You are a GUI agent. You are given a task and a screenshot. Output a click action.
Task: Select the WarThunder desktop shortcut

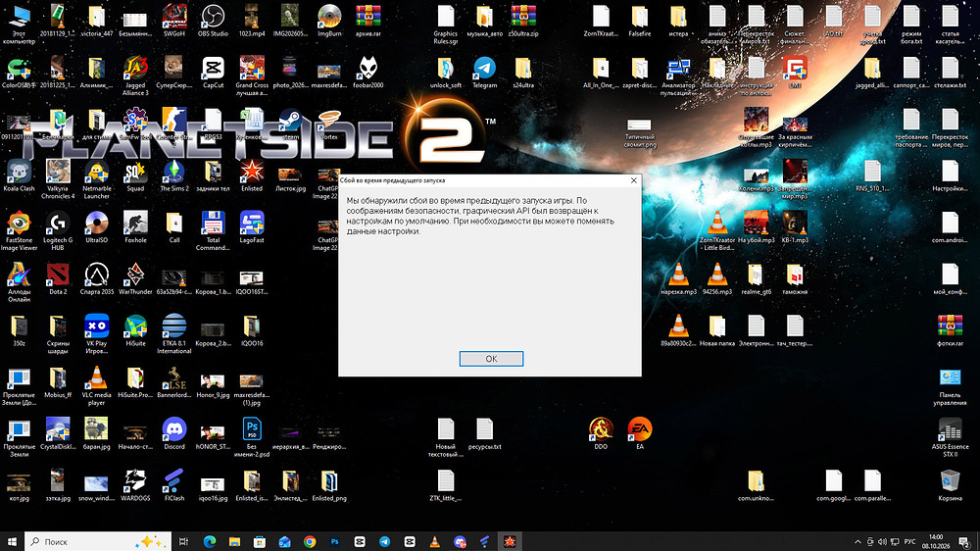click(135, 279)
